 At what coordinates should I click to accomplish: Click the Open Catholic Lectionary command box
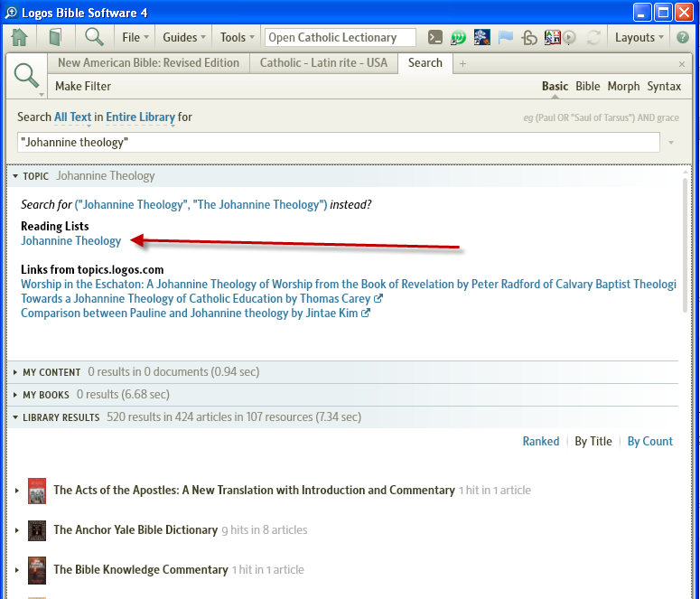tap(341, 38)
